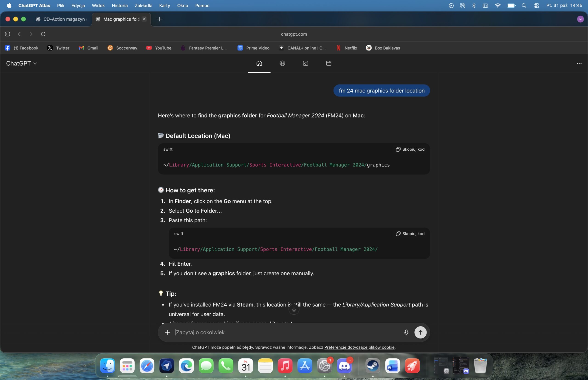Viewport: 588px width, 380px height.
Task: Click the plus attach icon in prompt box
Action: point(167,332)
